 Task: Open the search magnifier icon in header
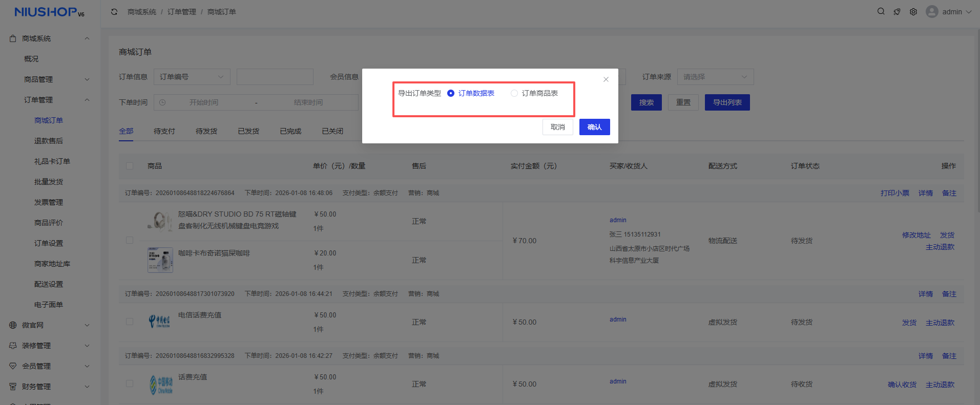point(881,12)
